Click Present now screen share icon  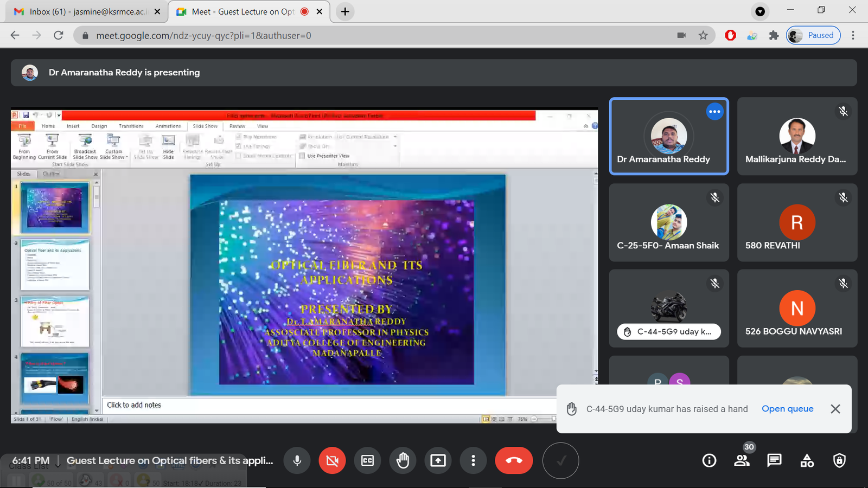click(x=438, y=461)
